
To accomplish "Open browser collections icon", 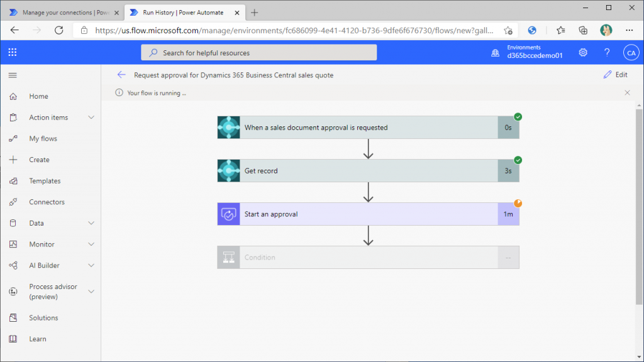I will [x=583, y=30].
